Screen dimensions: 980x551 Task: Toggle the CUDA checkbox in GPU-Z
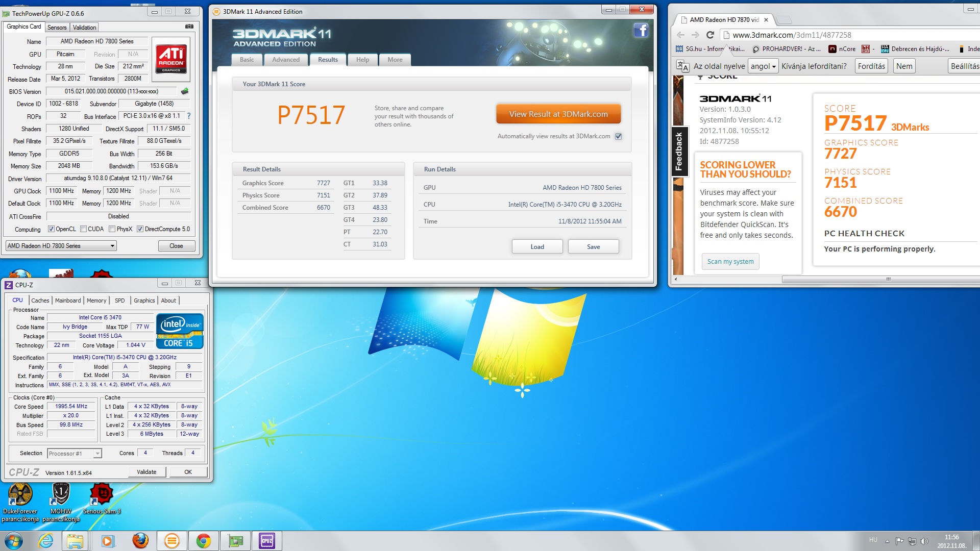(83, 229)
